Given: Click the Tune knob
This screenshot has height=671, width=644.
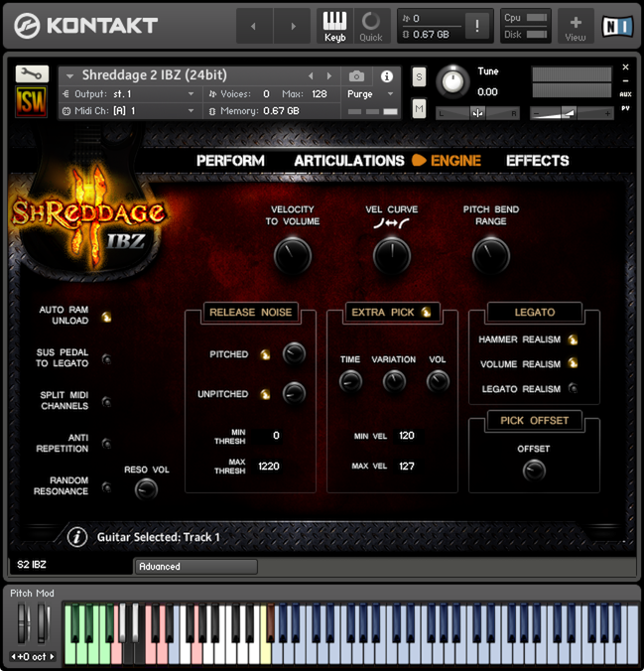Looking at the screenshot, I should (x=452, y=81).
